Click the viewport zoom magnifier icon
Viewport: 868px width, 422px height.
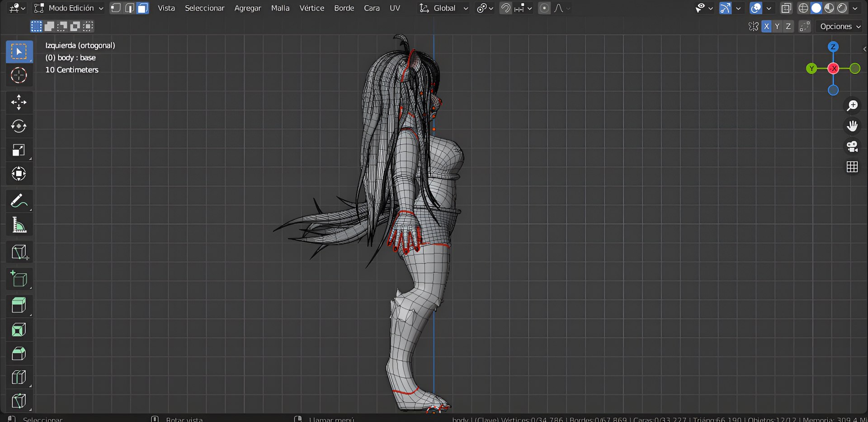tap(852, 105)
